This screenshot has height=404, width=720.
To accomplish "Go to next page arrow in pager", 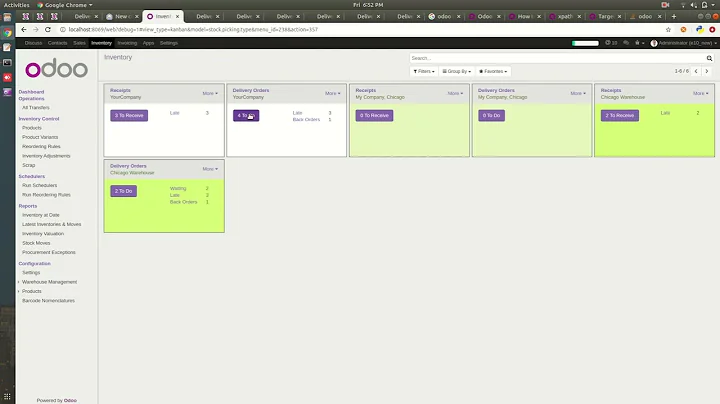I will 707,71.
